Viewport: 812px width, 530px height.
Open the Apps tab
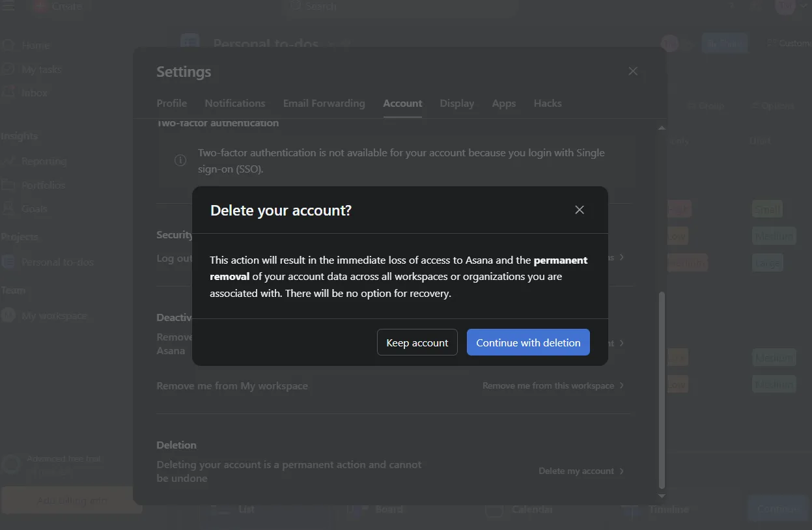pos(504,104)
